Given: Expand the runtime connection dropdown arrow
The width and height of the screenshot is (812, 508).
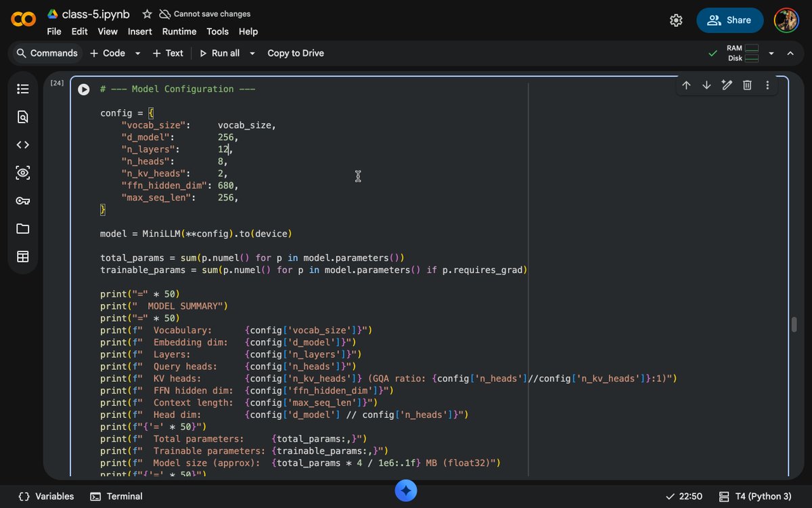Looking at the screenshot, I should coord(771,54).
